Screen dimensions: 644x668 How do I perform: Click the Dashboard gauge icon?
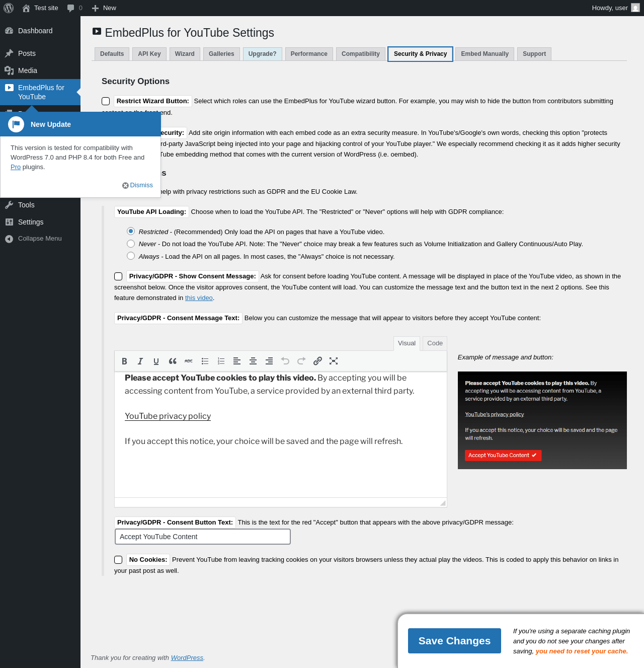click(9, 31)
